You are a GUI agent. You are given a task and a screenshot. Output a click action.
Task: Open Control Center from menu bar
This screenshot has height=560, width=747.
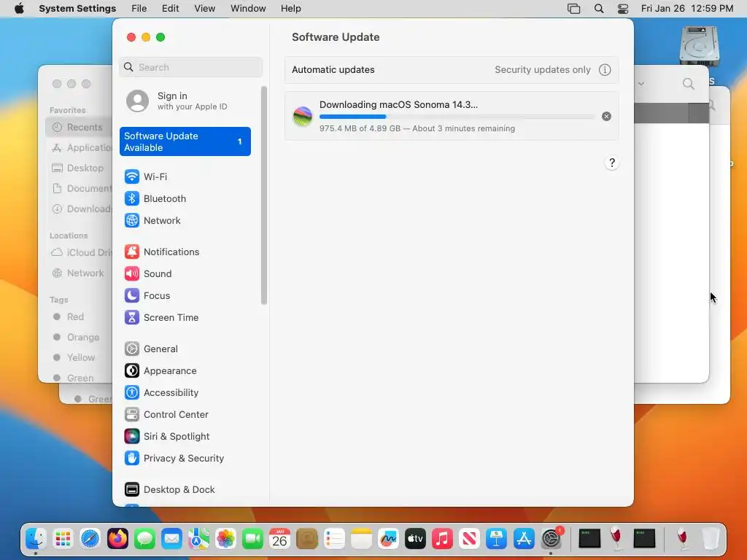tap(623, 9)
